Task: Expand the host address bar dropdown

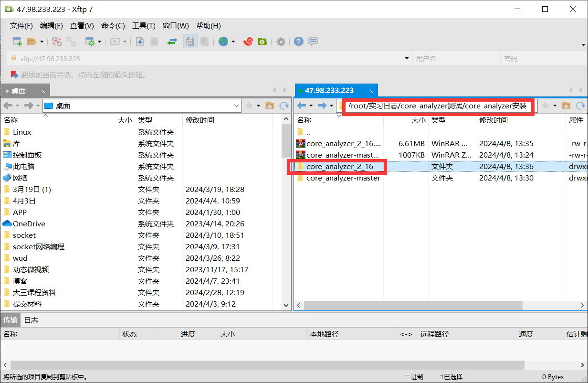Action: click(407, 58)
